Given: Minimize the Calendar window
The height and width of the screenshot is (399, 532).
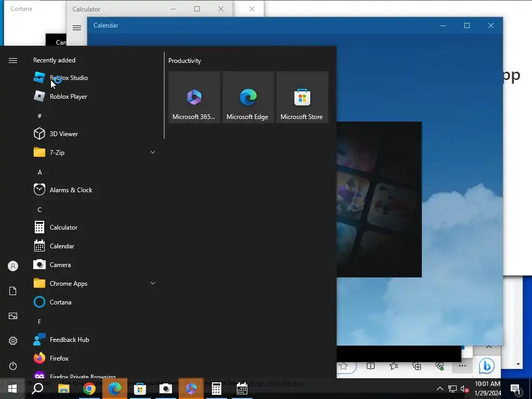Looking at the screenshot, I should click(x=443, y=25).
